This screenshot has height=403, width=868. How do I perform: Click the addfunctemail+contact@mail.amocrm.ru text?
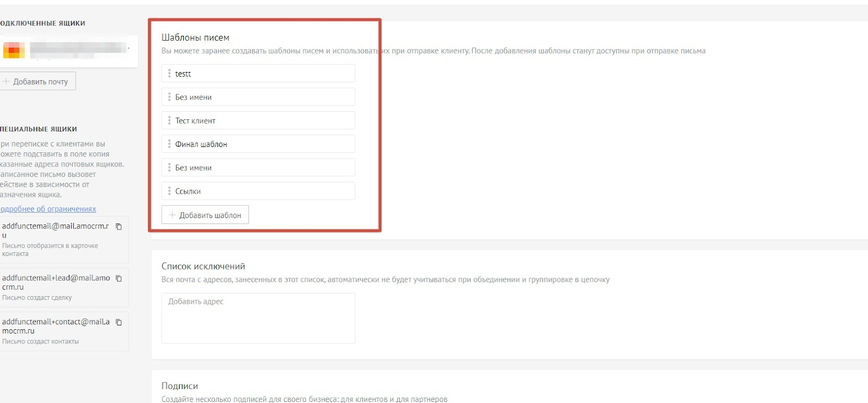(x=56, y=326)
